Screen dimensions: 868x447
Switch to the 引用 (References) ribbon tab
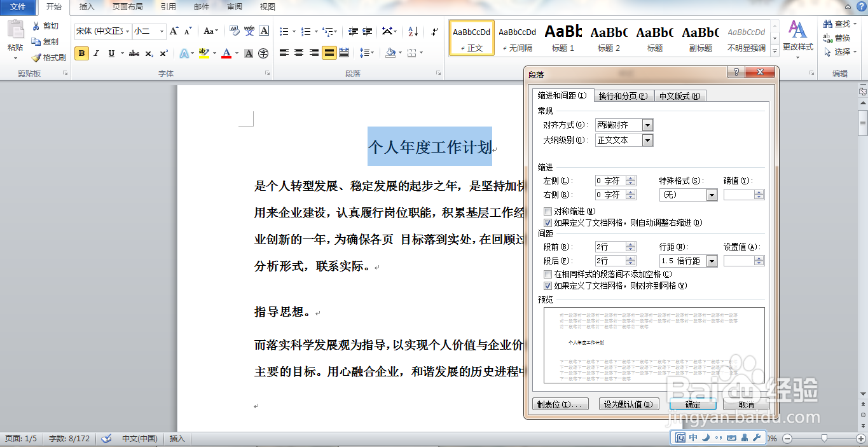coord(169,7)
